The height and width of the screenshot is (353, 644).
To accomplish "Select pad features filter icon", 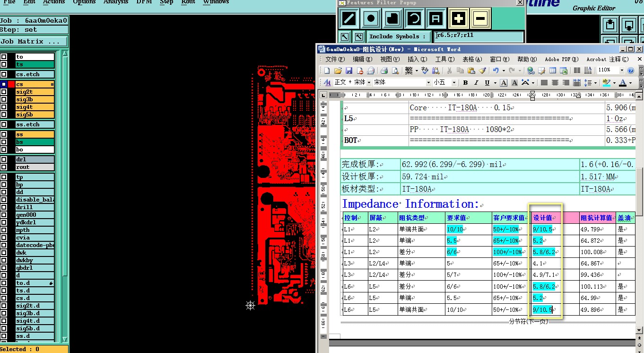I will pyautogui.click(x=371, y=19).
